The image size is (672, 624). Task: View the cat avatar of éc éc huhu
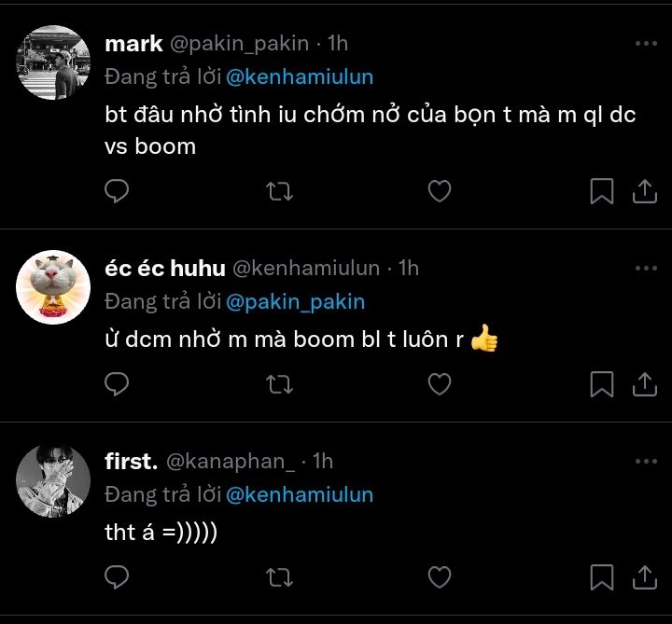[53, 287]
